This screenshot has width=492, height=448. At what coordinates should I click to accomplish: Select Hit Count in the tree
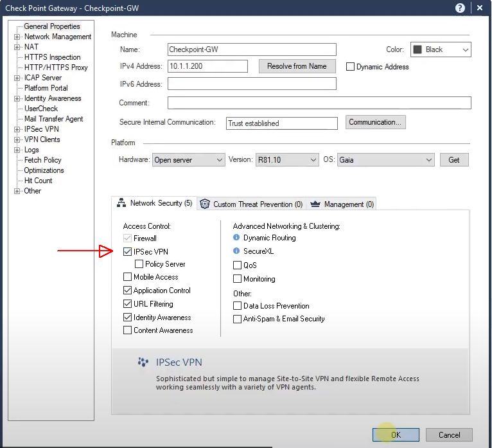[x=39, y=181]
